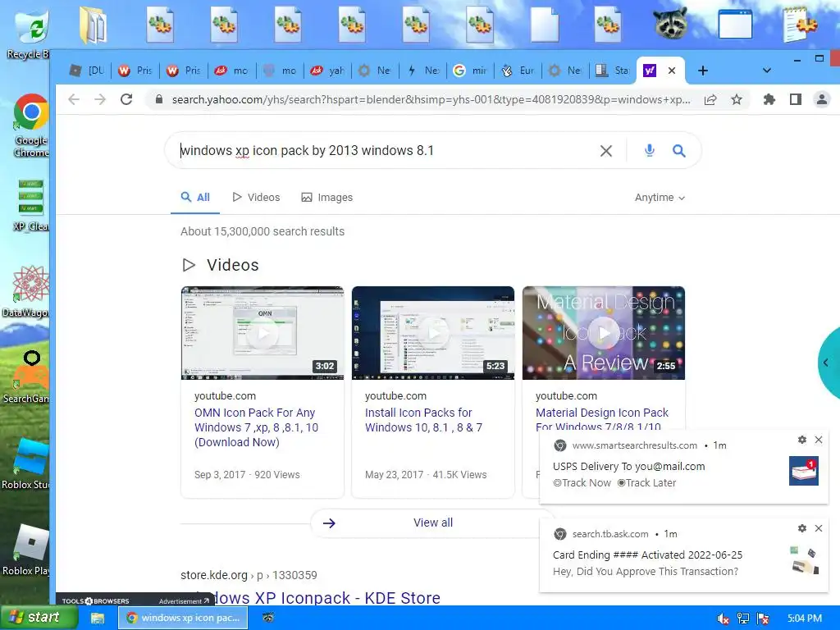Click the share page icon in address bar

coord(710,99)
